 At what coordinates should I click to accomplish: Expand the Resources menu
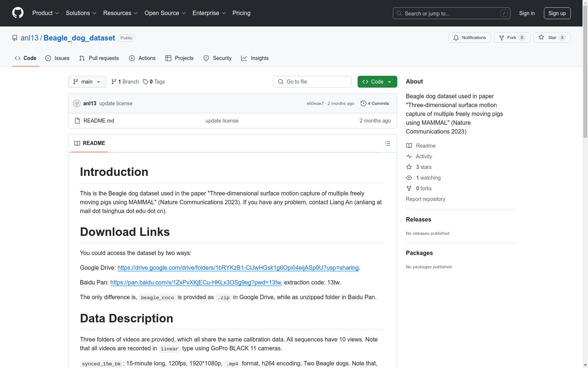pyautogui.click(x=121, y=13)
